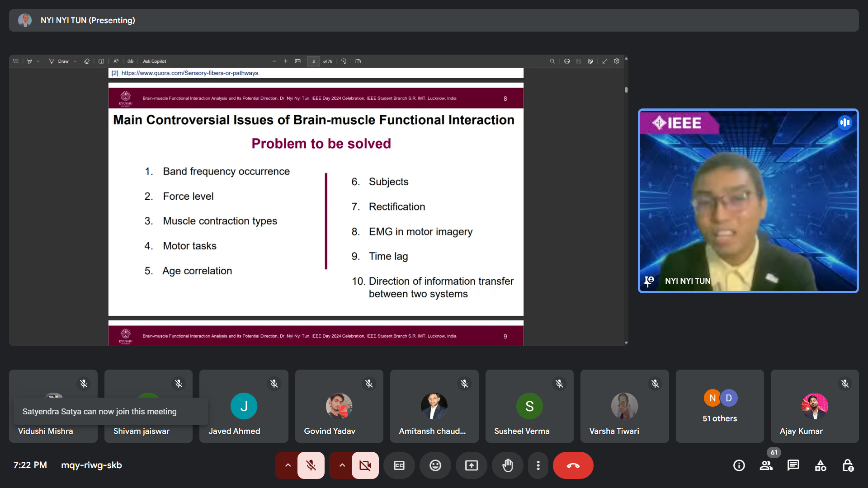Turn on the camera
Viewport: 868px width, 488px height.
365,465
